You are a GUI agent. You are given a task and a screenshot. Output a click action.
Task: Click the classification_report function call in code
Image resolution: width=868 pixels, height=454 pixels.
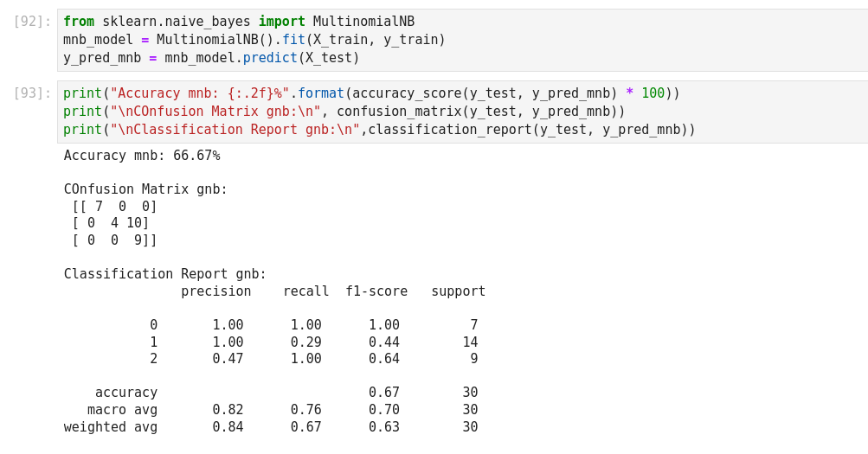pos(446,130)
